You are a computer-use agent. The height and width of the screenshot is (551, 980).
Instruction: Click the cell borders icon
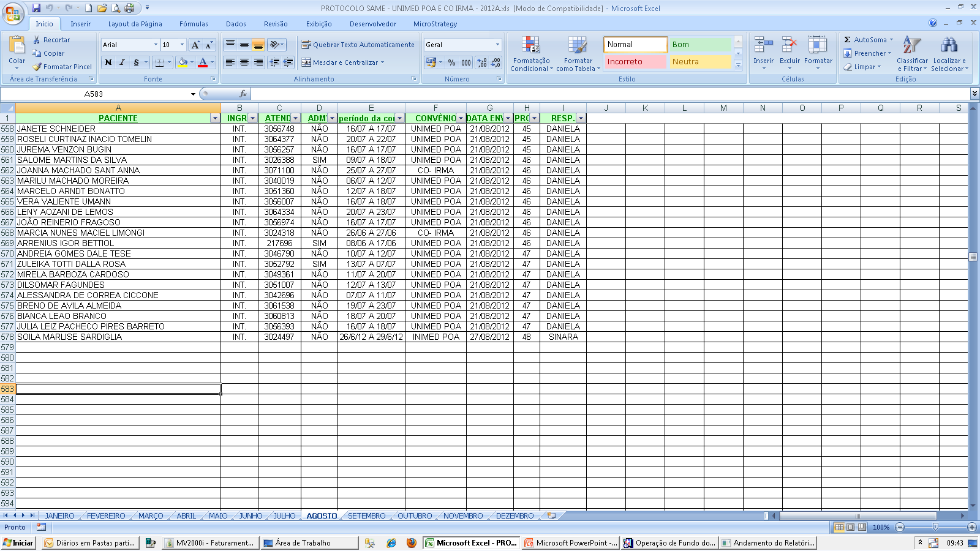(159, 62)
